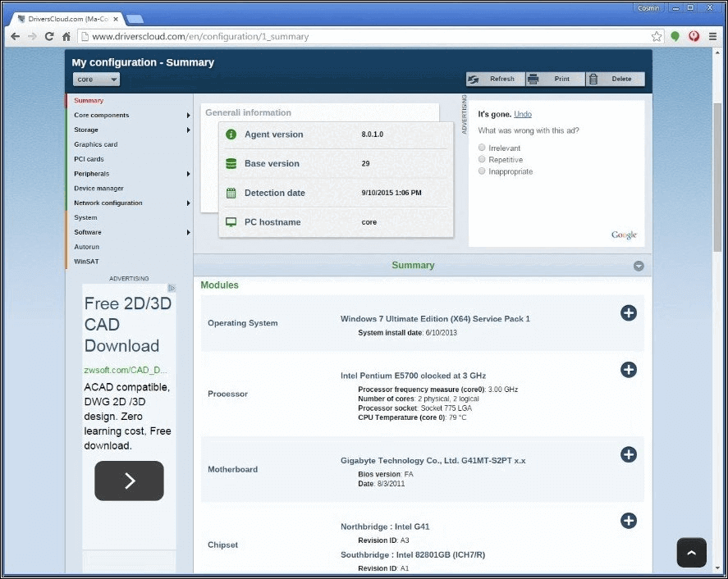Click the Refresh button
This screenshot has width=728, height=579.
[496, 80]
